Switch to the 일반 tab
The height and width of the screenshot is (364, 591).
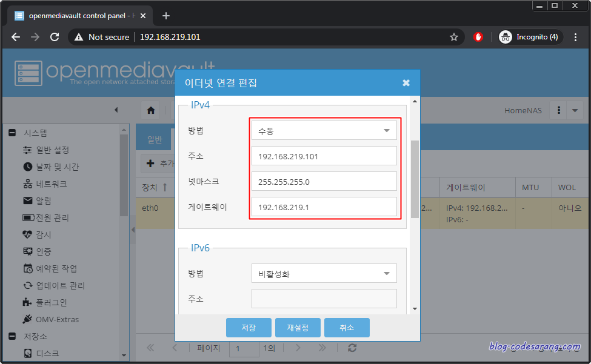(x=155, y=140)
